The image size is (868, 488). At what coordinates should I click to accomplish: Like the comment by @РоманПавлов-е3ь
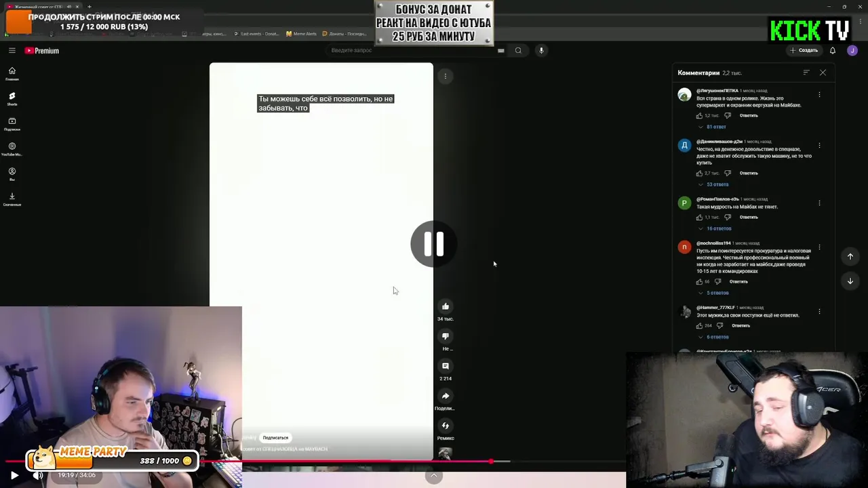[699, 218]
